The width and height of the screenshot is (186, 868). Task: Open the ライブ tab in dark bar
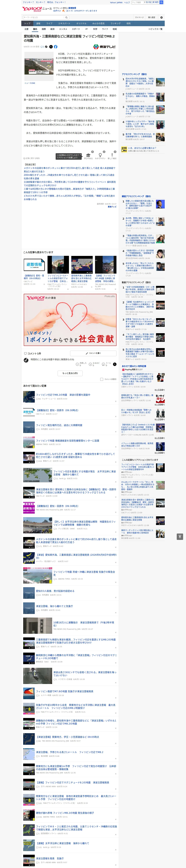coord(49,24)
